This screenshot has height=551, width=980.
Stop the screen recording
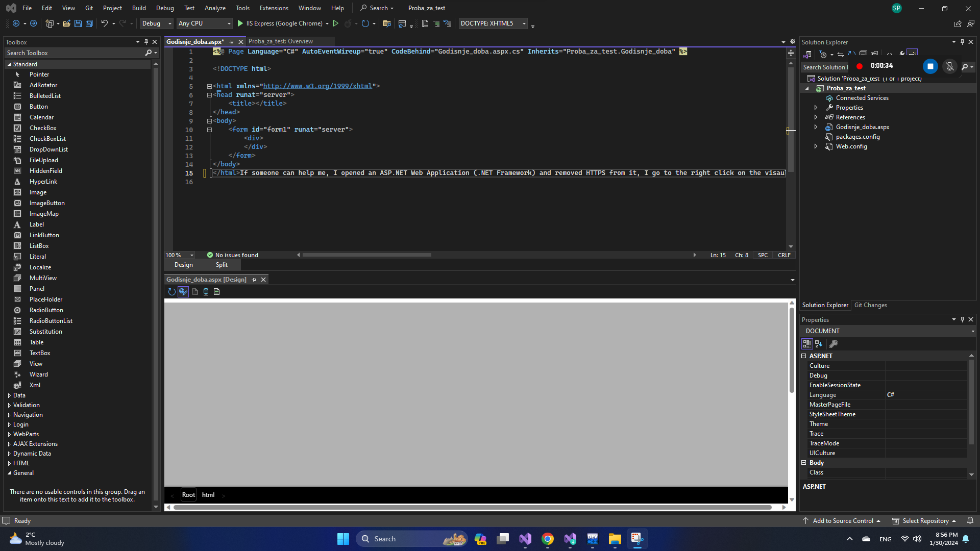coord(930,66)
